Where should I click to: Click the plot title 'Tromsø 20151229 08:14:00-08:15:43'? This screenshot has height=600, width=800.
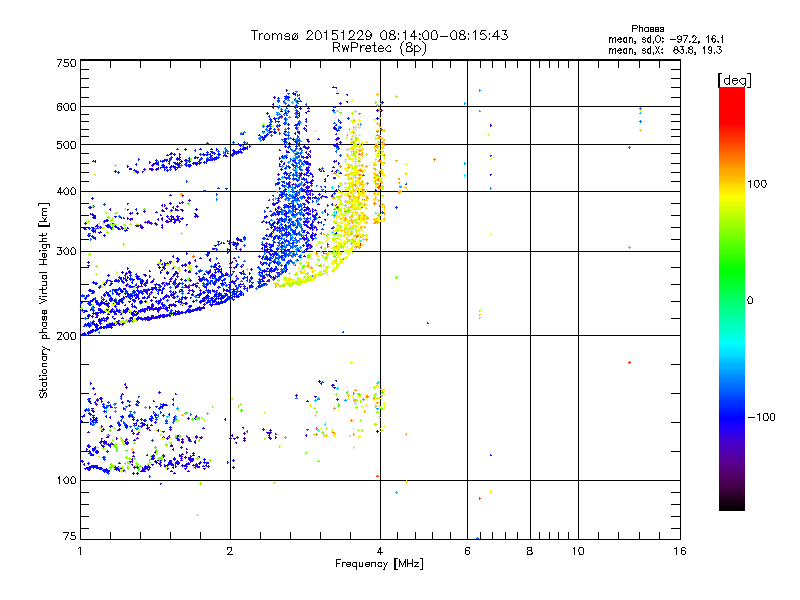(x=379, y=35)
